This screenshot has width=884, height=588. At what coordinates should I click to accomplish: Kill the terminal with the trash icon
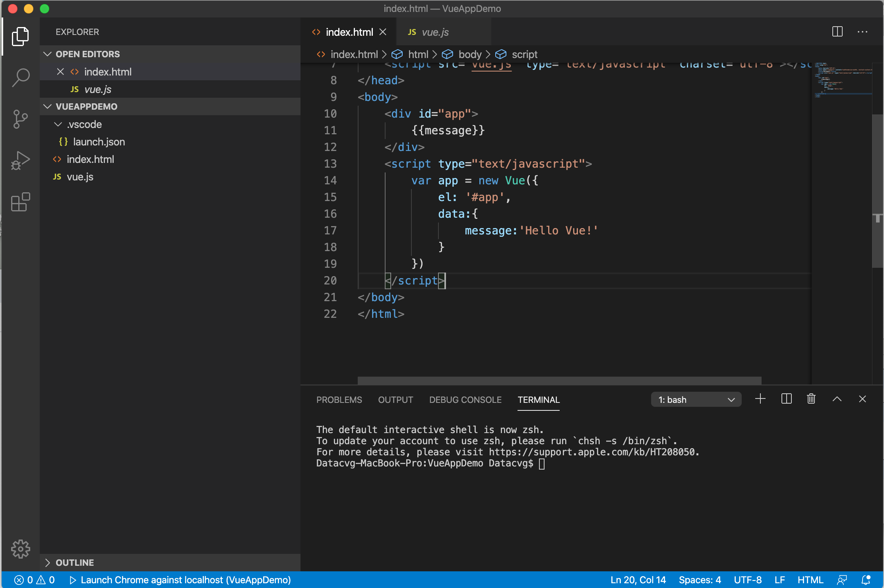click(x=811, y=399)
